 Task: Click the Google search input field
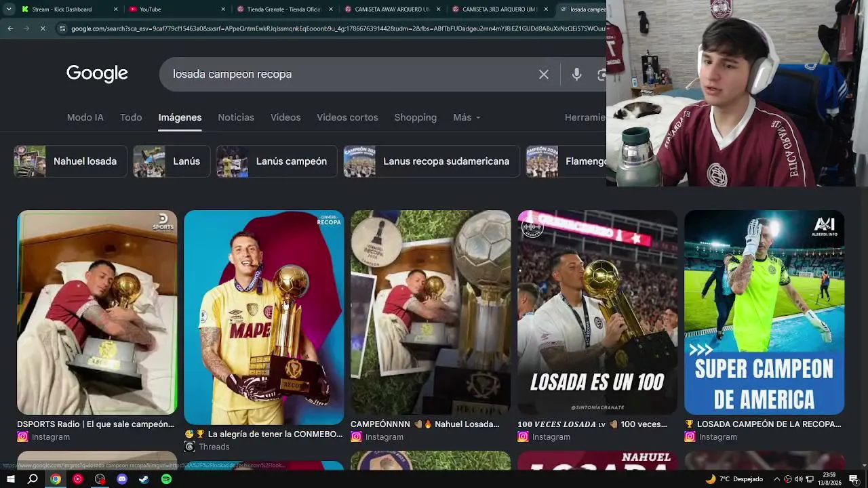point(353,75)
